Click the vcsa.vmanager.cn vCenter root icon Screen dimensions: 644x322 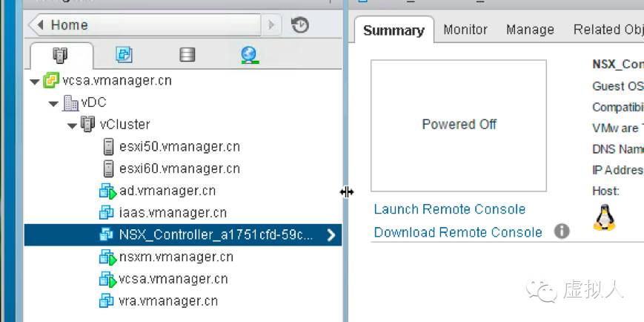(x=50, y=80)
